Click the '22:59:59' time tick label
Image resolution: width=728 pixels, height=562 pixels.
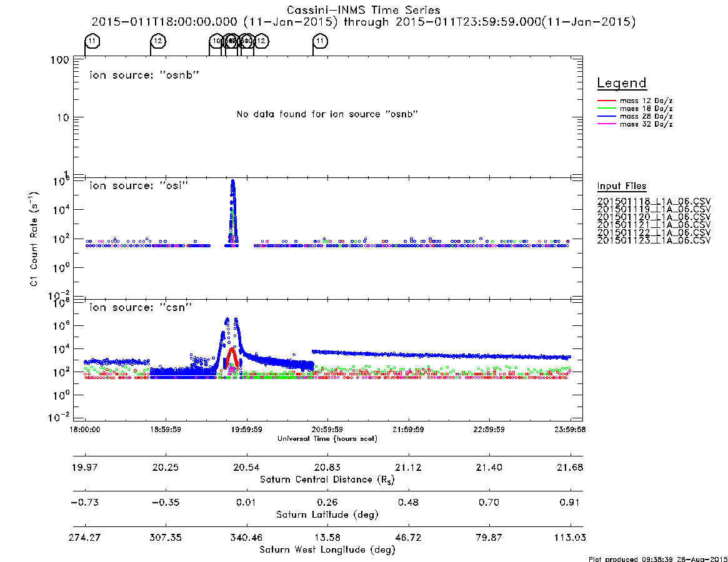point(489,430)
